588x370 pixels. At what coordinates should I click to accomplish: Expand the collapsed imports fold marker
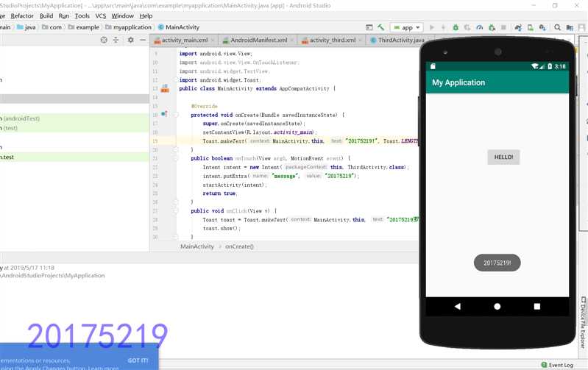(x=175, y=80)
